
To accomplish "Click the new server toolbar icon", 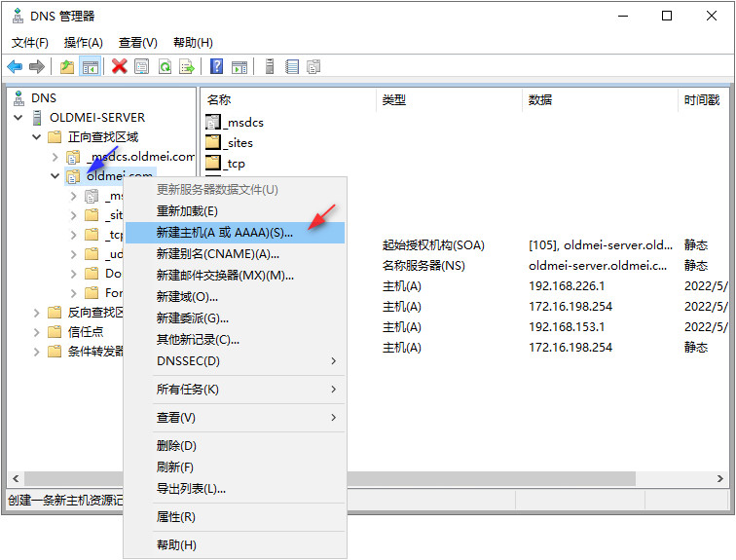I will point(270,66).
